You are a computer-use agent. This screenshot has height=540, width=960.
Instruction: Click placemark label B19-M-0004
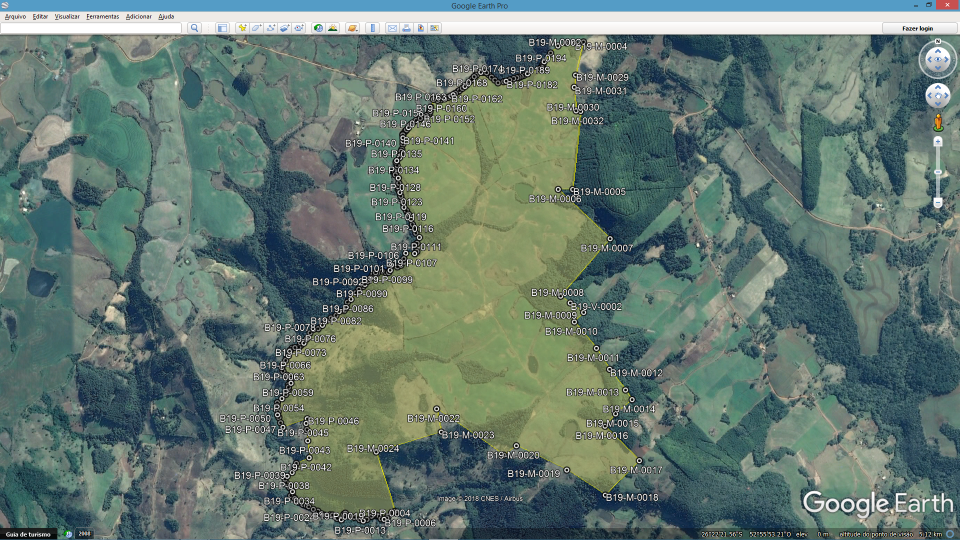602,47
